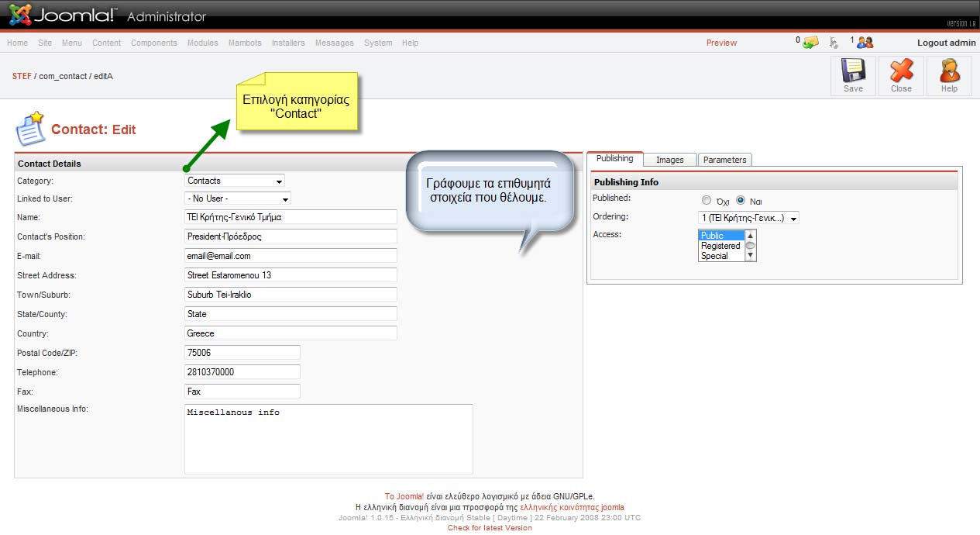This screenshot has height=535, width=980.
Task: Click the Contact Edit page icon
Action: [29, 129]
